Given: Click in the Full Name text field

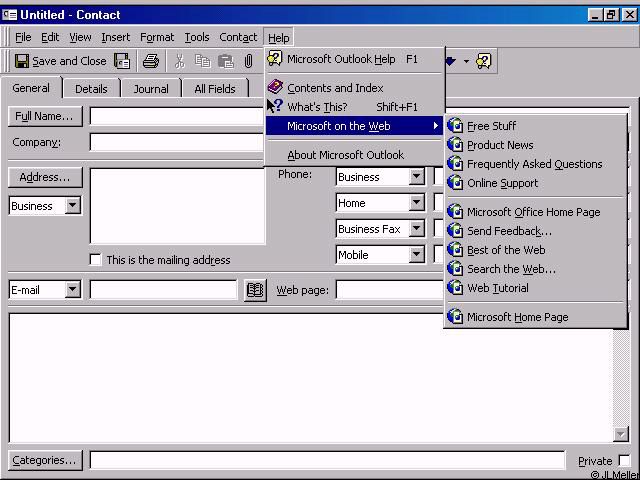Looking at the screenshot, I should click(x=177, y=116).
